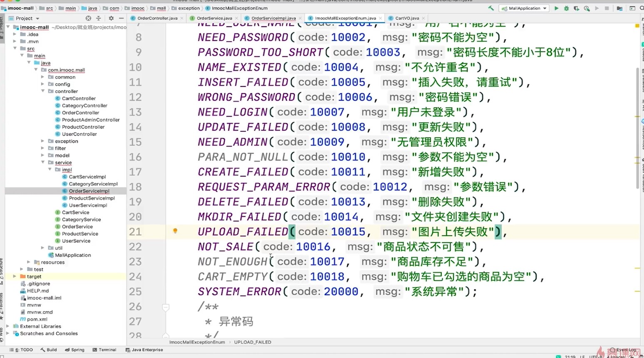This screenshot has height=358, width=644.
Task: Click the Collapse All icon in Project panel
Action: tap(99, 18)
